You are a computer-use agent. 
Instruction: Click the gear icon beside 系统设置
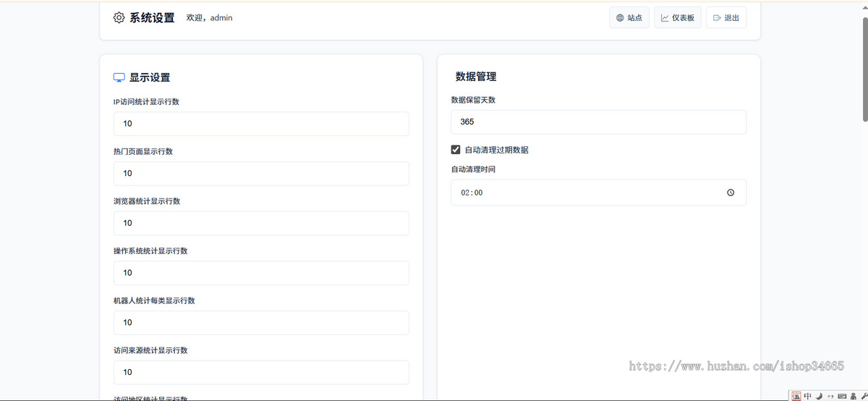(x=119, y=17)
